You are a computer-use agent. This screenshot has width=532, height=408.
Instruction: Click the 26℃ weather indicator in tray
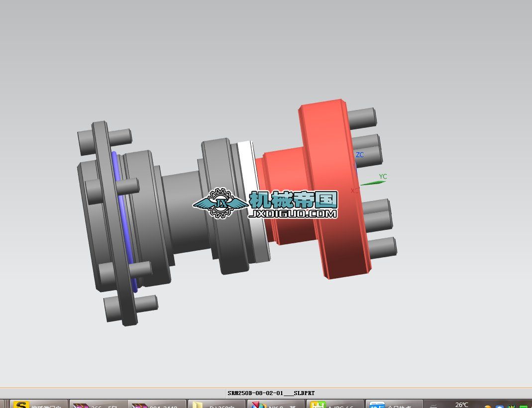coord(461,405)
